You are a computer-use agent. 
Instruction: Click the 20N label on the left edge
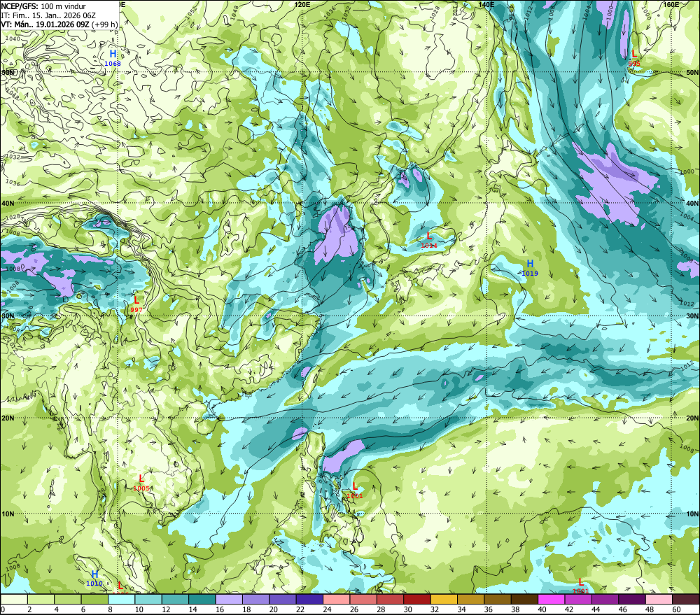[x=8, y=418]
